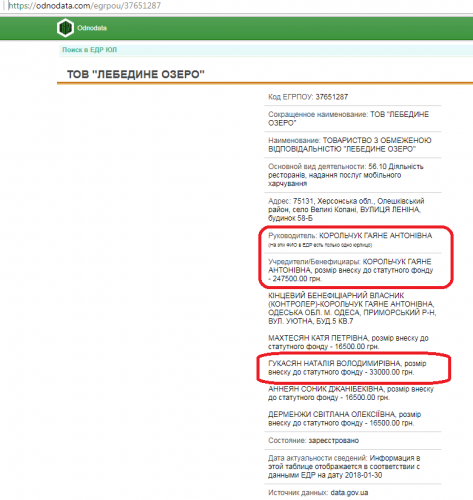Click the Сокращенное наименование row
473x500 pixels.
(x=353, y=119)
